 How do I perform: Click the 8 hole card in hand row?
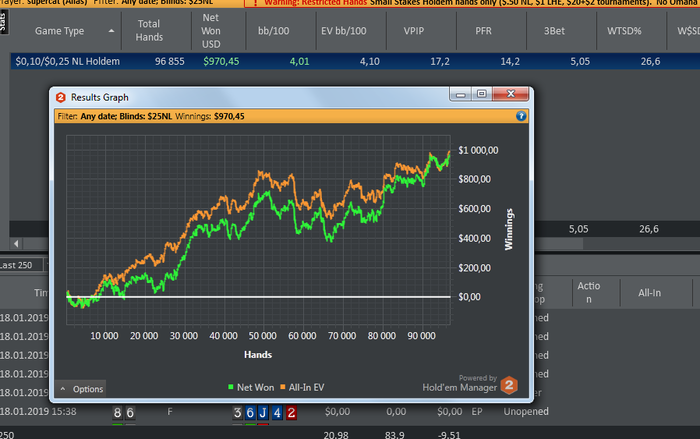click(117, 413)
